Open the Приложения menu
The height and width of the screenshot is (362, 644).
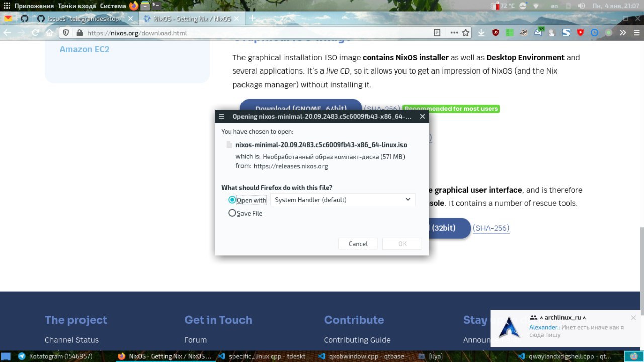tap(34, 6)
